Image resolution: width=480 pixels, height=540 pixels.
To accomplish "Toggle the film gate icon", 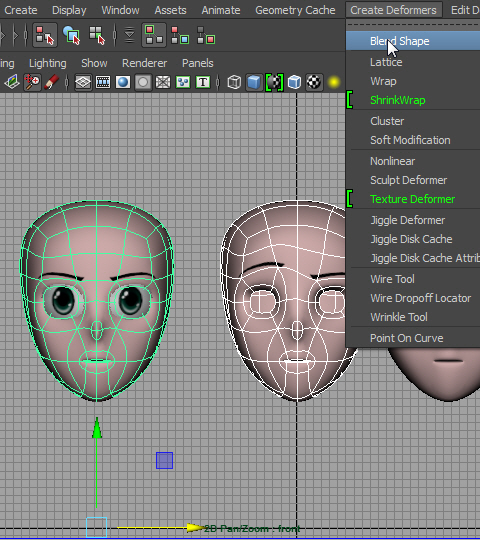I will pos(103,82).
